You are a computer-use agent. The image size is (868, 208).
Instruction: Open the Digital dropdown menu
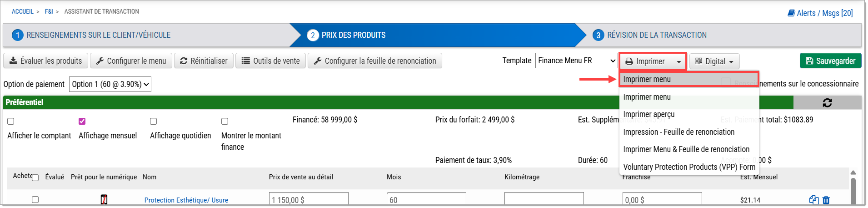tap(714, 61)
